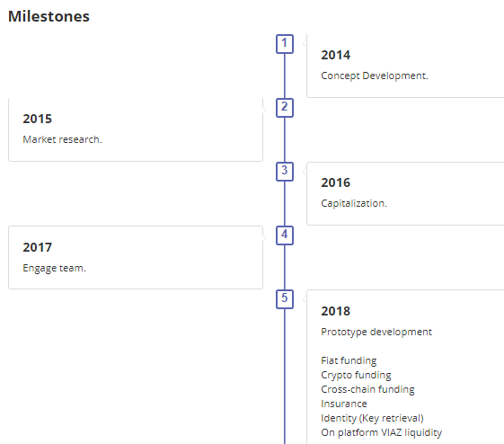Click the 2015 milestone heading
The image size is (504, 444).
point(38,119)
